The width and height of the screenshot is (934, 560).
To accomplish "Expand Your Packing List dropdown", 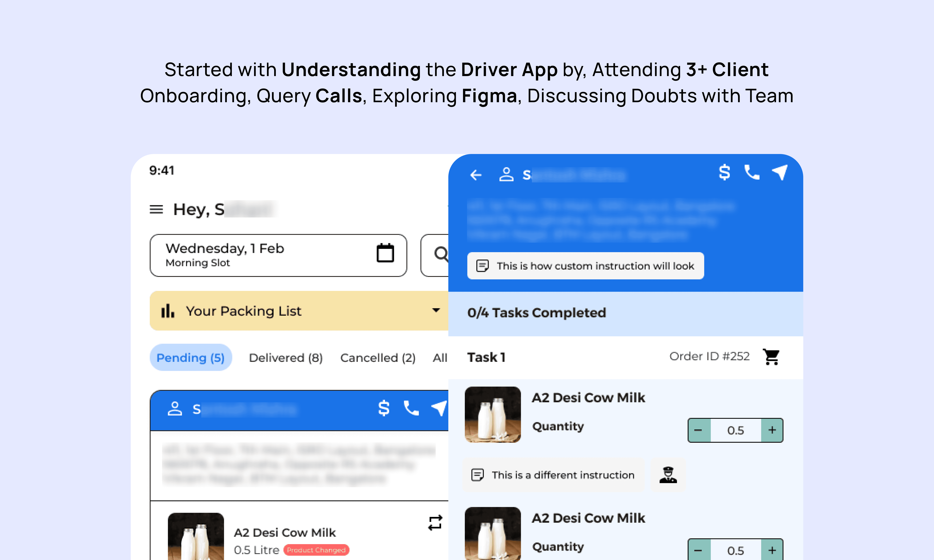I will (436, 310).
